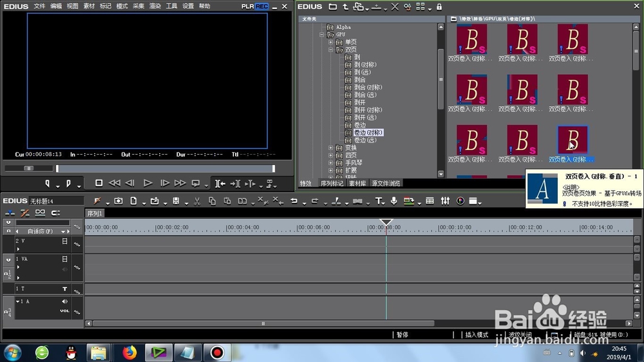The image size is (644, 362).
Task: Select the 卷边(远) tree item
Action: (x=365, y=140)
